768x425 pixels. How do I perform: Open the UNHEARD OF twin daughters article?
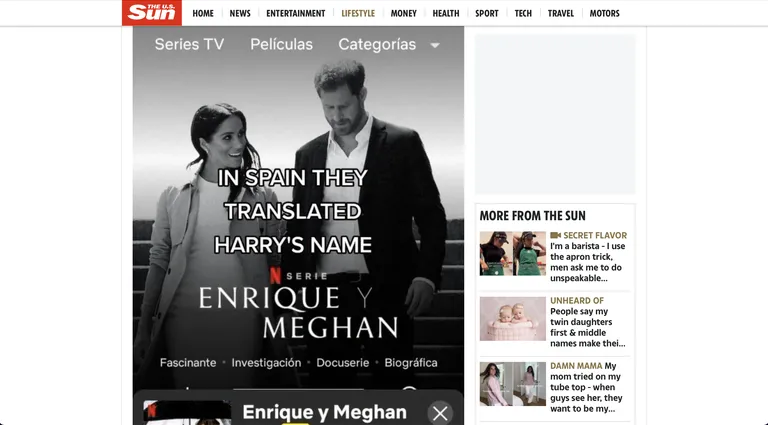[588, 322]
